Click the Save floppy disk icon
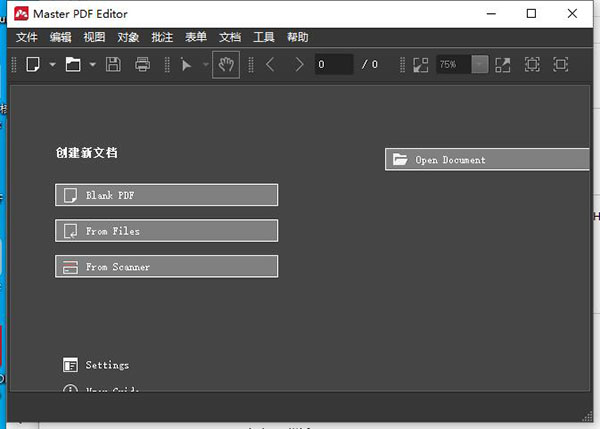This screenshot has height=429, width=600. [x=113, y=64]
